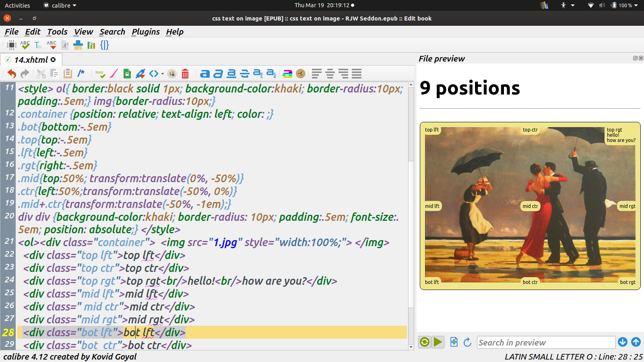Open the File menu
Viewport: 644px width, 362px height.
[x=12, y=32]
